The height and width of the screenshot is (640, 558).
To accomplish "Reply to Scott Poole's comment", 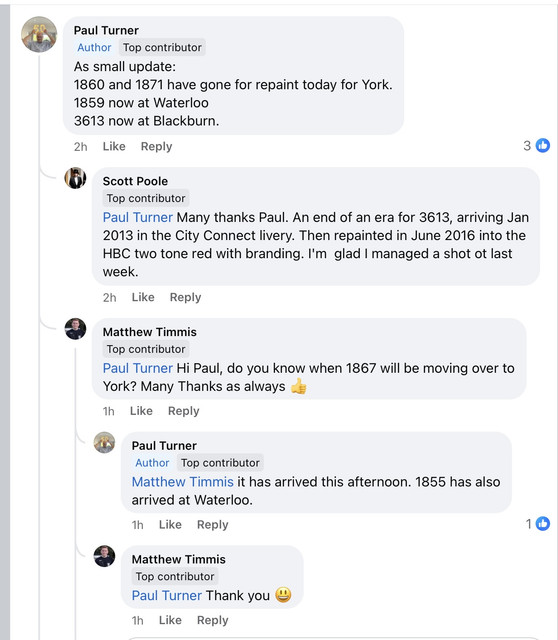I will (x=185, y=297).
